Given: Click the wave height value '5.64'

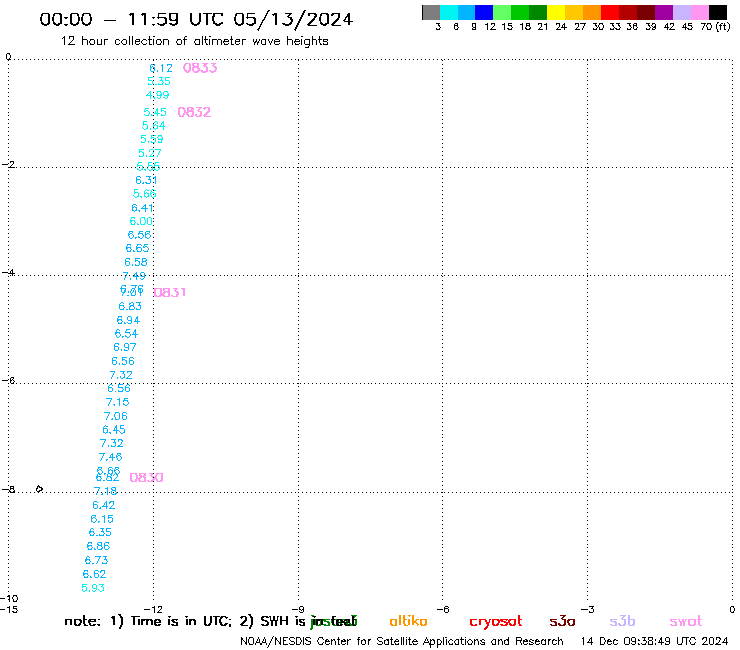Looking at the screenshot, I should tap(153, 126).
